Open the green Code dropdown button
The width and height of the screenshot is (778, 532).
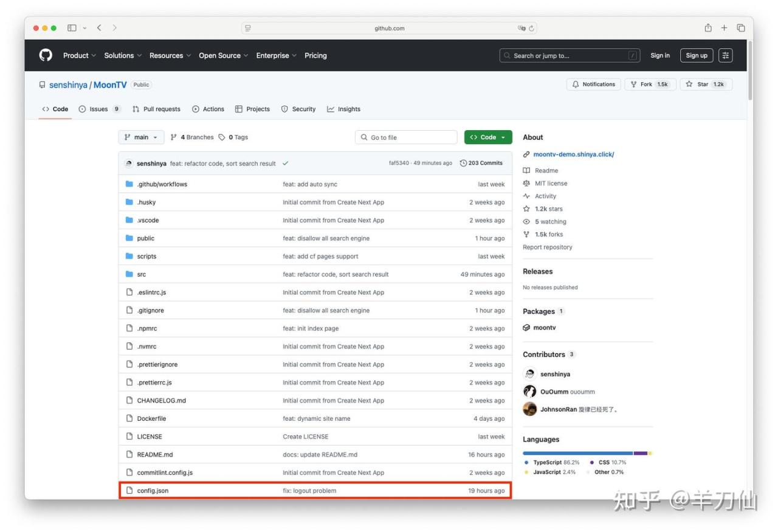click(x=488, y=137)
